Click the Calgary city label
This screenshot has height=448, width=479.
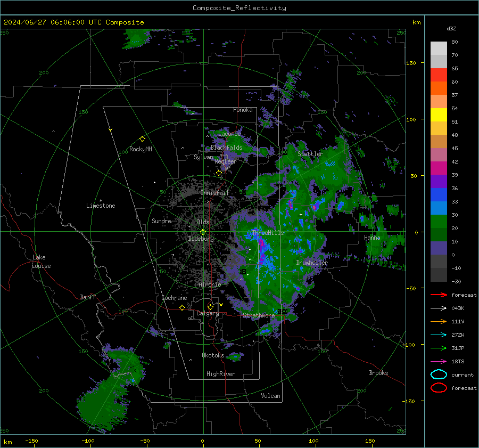[x=208, y=313]
